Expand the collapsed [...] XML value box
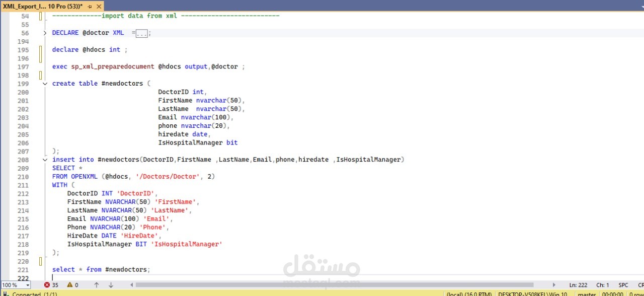The image size is (644, 296). point(142,33)
